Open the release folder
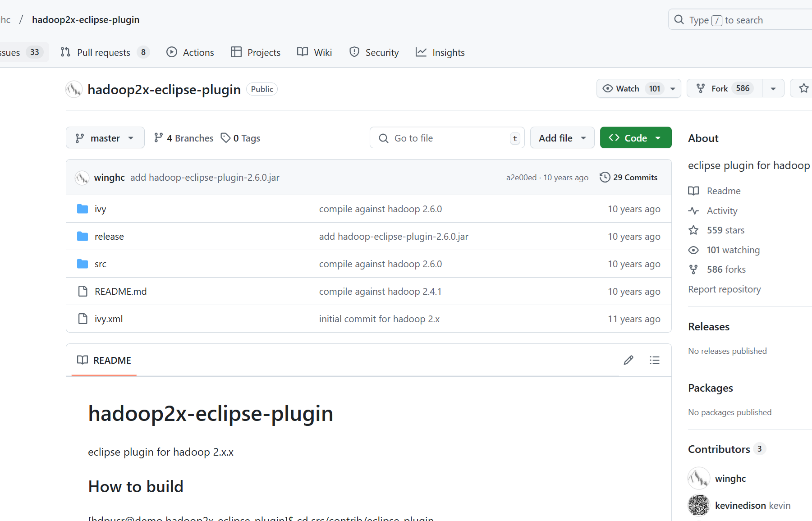The image size is (812, 521). click(109, 237)
